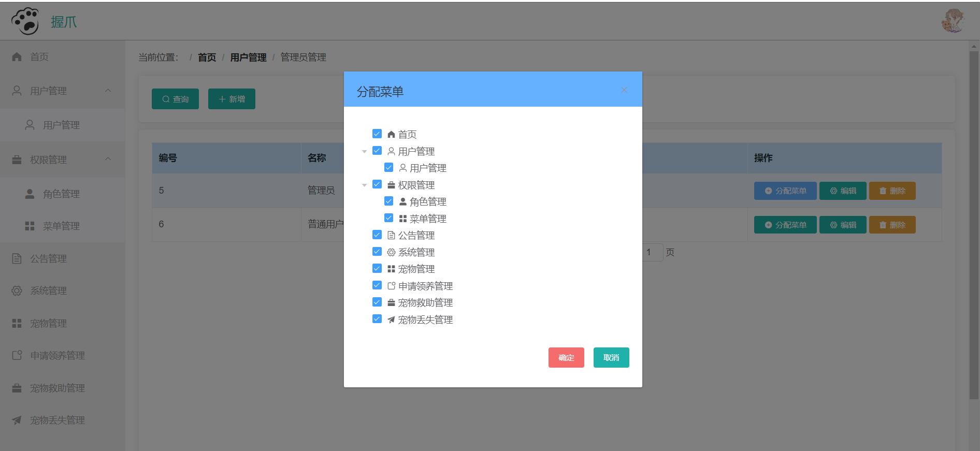Open the user avatar in top-right corner
Image resolution: width=980 pixels, height=451 pixels.
coord(953,21)
